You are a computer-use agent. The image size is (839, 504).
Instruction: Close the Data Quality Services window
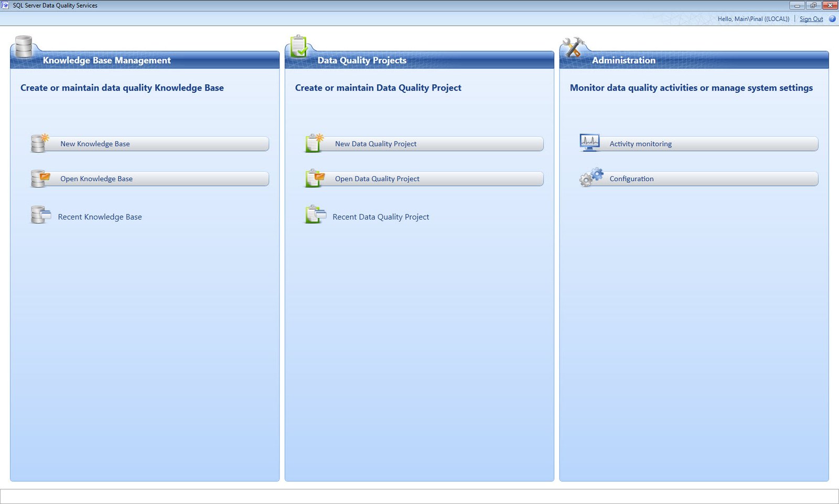[830, 5]
